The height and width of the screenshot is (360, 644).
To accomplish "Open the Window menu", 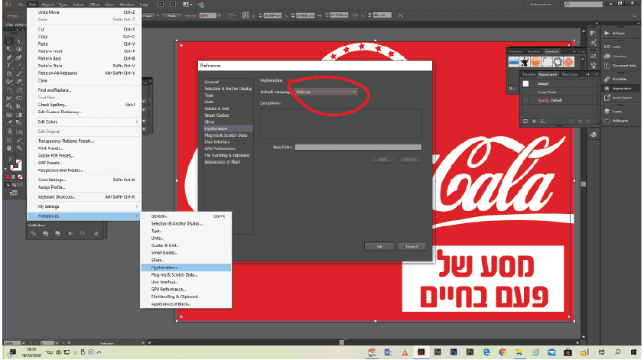I will (x=126, y=5).
